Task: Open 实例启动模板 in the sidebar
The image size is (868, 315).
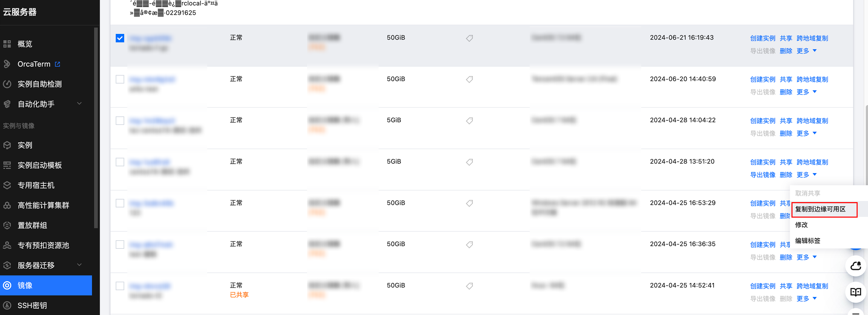Action: click(40, 165)
